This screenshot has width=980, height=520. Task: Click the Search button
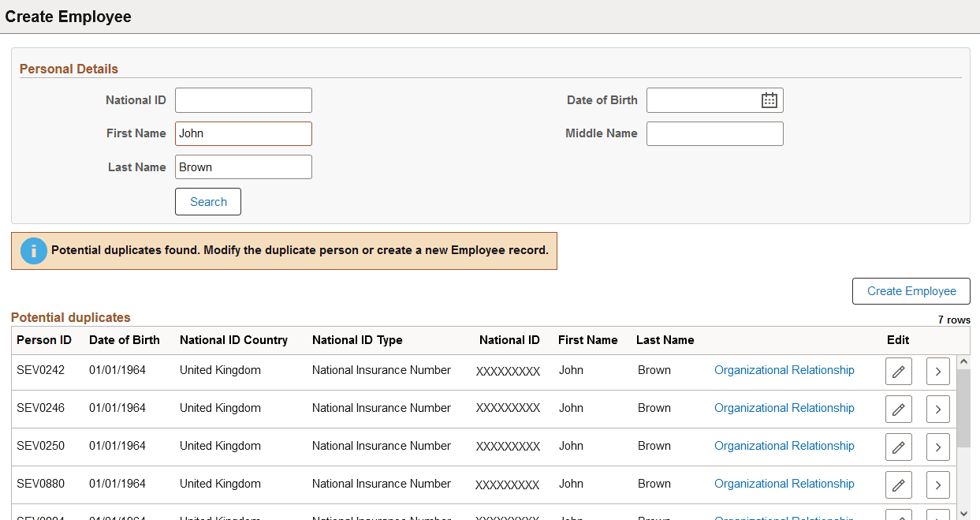coord(207,201)
